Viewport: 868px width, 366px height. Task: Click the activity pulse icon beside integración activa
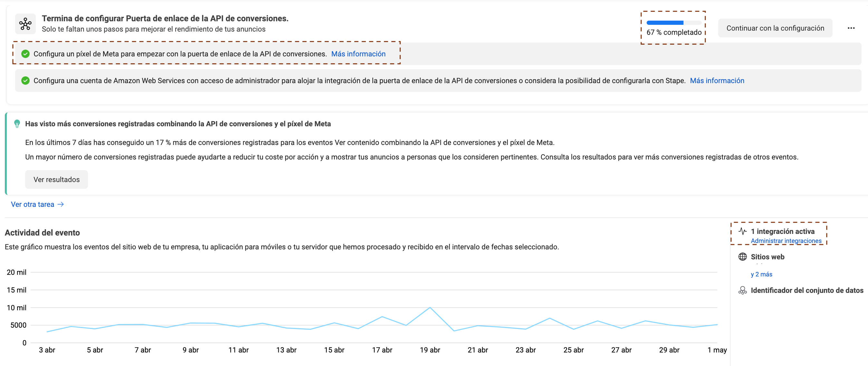(742, 231)
